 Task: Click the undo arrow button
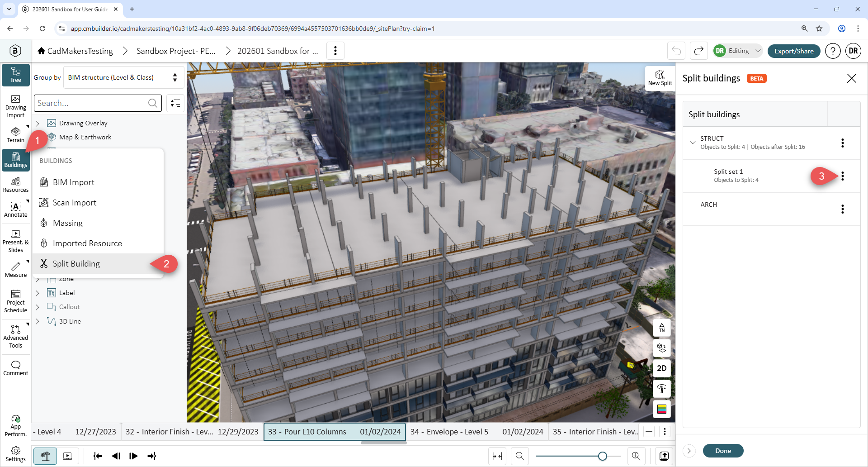(x=676, y=51)
